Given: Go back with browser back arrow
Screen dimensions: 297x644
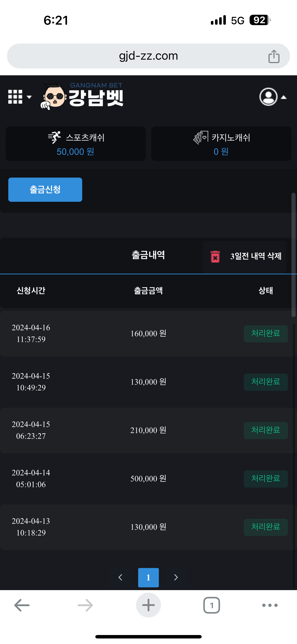Looking at the screenshot, I should (x=22, y=605).
